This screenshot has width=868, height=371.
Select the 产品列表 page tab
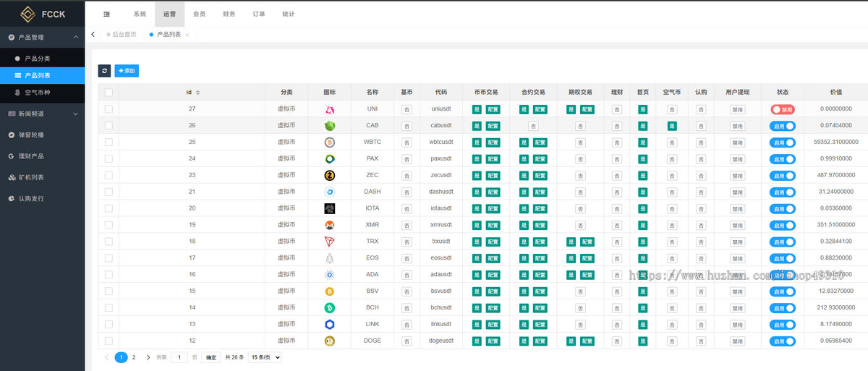169,35
